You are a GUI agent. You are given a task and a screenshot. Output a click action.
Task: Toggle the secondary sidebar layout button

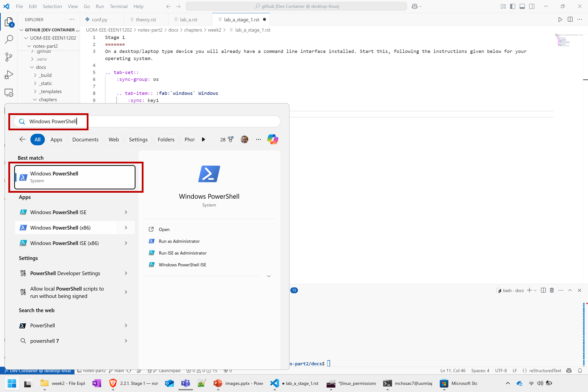pos(532,6)
